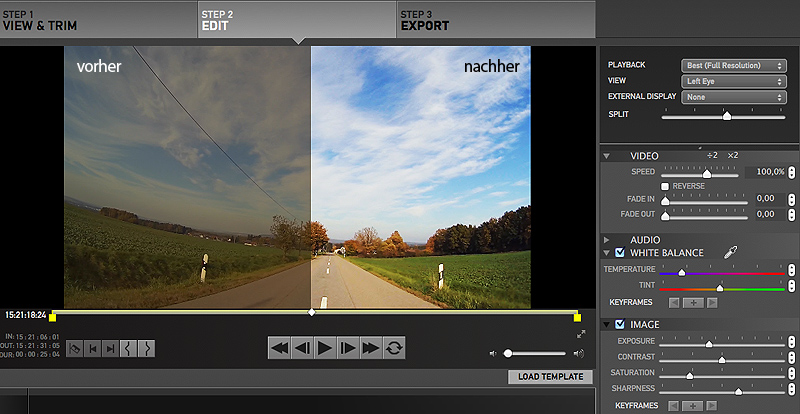Screen dimensions: 800x414
Task: Click the Saturation slider track
Action: (x=720, y=374)
